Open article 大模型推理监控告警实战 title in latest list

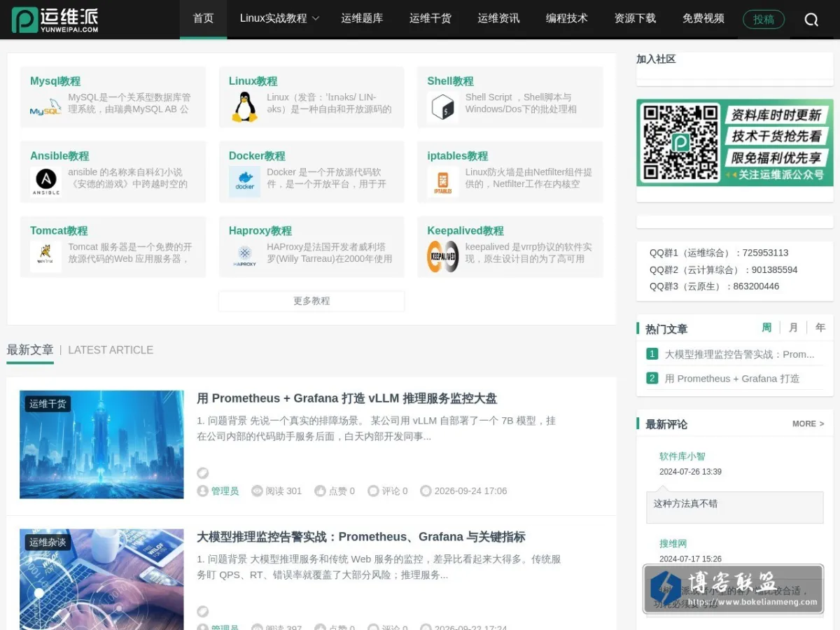tap(361, 537)
